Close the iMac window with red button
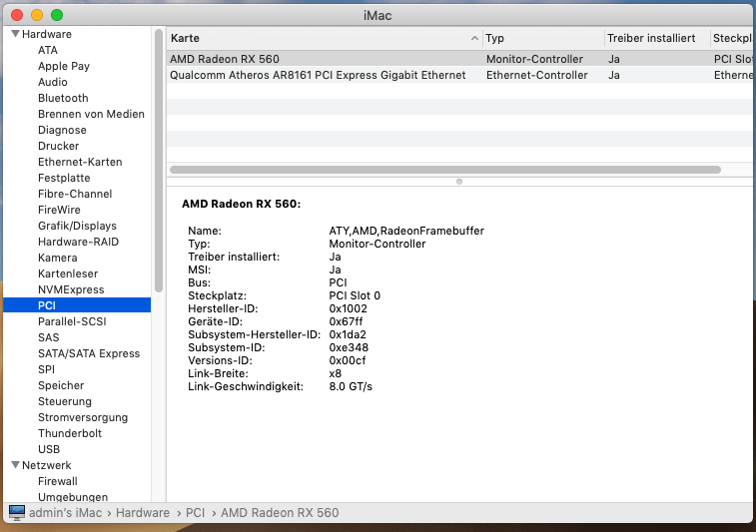Image resolution: width=756 pixels, height=532 pixels. 17,15
